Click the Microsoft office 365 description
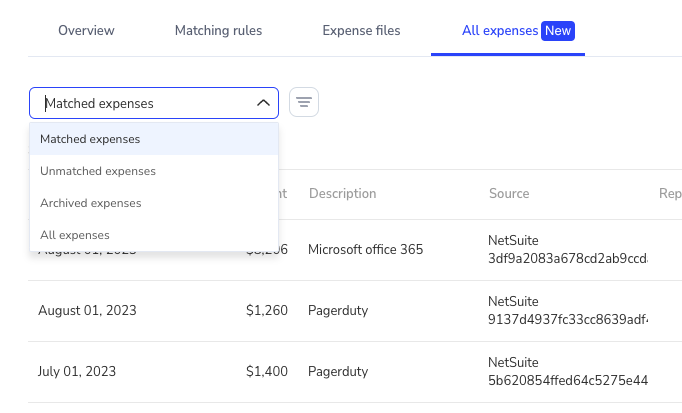682x413 pixels. coord(365,250)
